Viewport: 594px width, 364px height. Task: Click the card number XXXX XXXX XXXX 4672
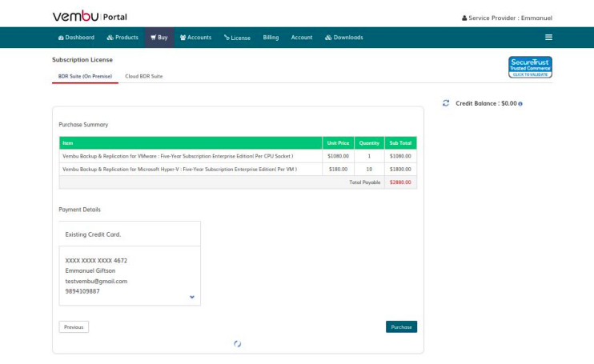[x=96, y=261]
